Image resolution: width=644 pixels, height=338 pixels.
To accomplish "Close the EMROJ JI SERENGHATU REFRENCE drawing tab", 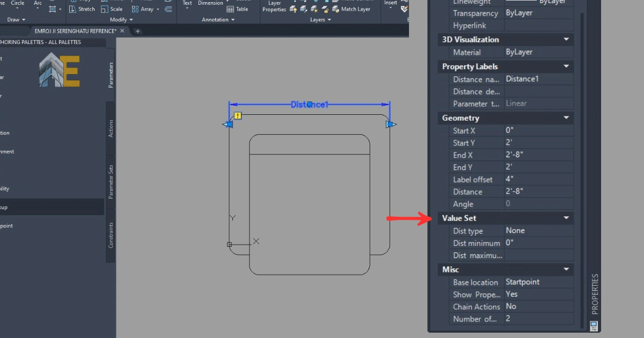I will pos(122,31).
